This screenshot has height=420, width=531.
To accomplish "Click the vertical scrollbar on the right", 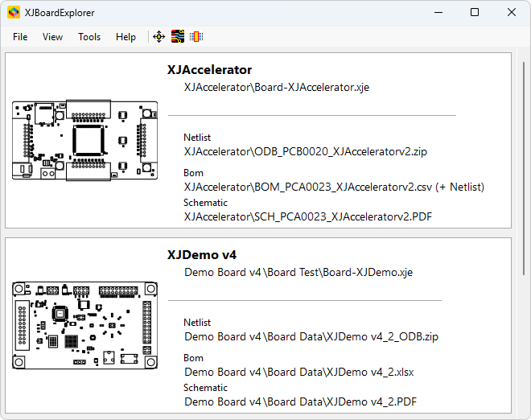I will [x=523, y=161].
